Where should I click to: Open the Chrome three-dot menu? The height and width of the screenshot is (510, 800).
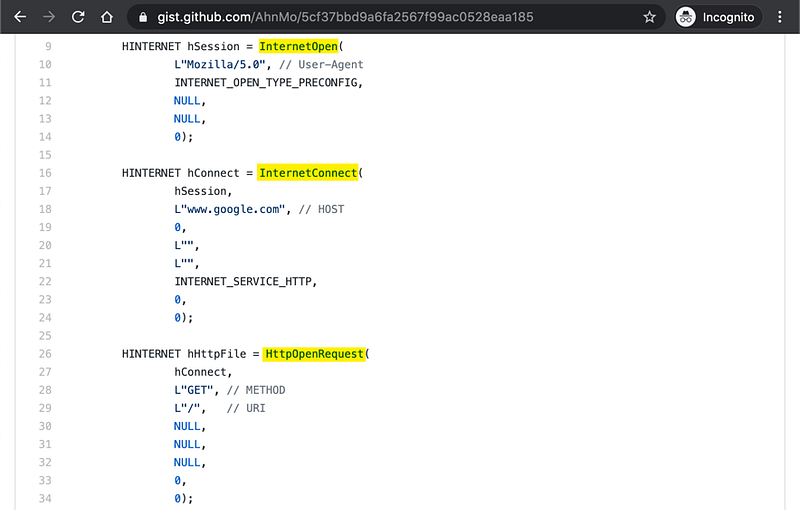780,17
